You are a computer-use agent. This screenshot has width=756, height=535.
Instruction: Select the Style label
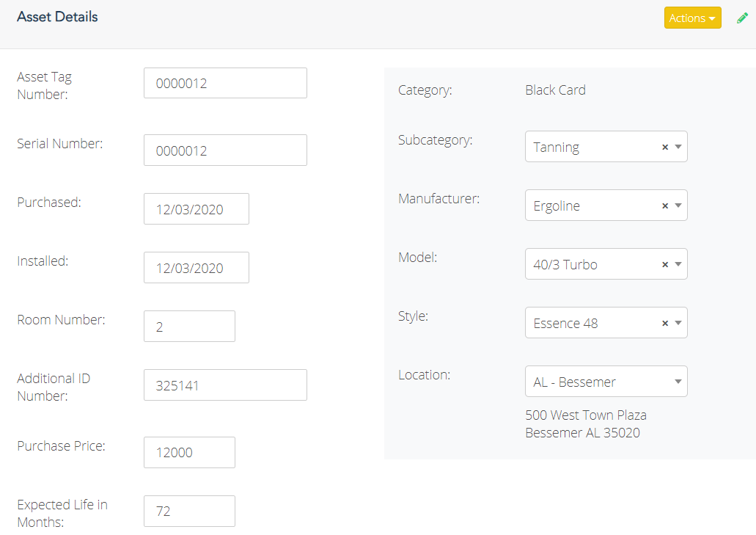coord(413,316)
